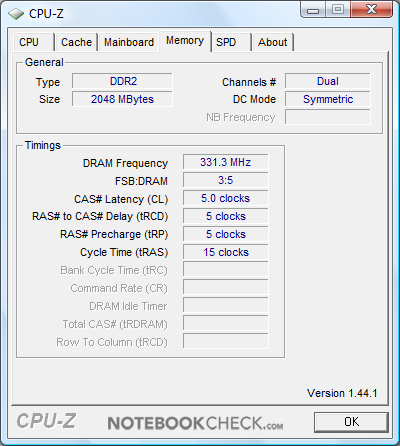This screenshot has height=446, width=400.
Task: Click the Memory tab
Action: tap(185, 41)
